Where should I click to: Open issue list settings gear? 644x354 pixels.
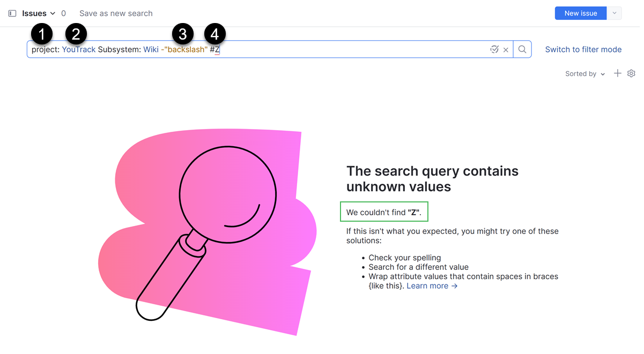click(x=631, y=73)
